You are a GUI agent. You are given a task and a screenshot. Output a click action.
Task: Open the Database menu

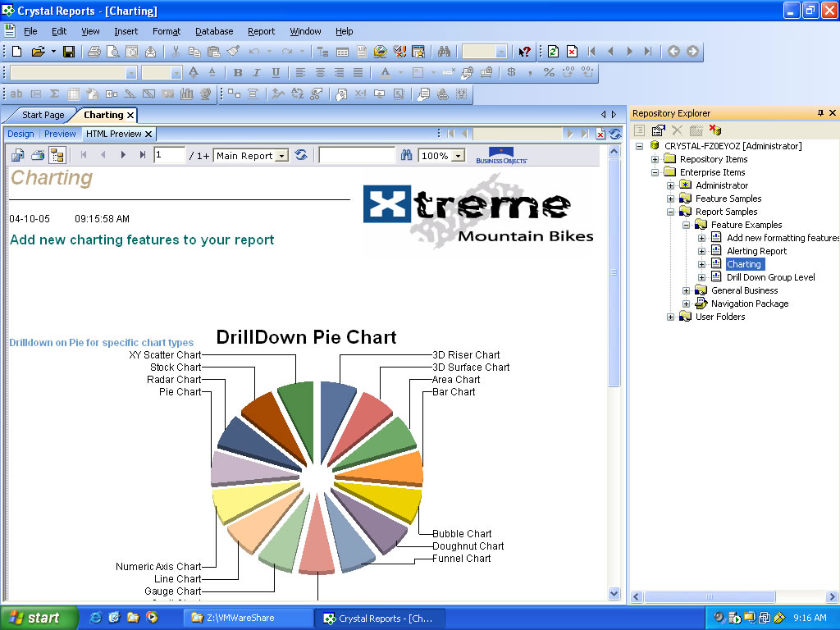coord(214,32)
